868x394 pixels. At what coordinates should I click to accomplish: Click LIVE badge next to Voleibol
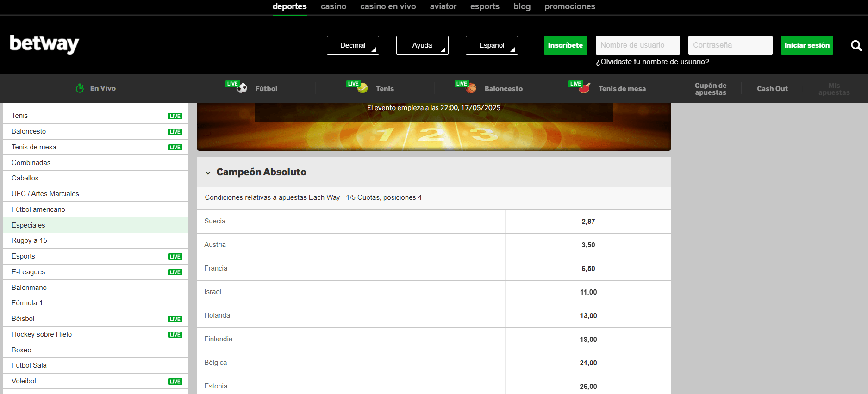(175, 382)
